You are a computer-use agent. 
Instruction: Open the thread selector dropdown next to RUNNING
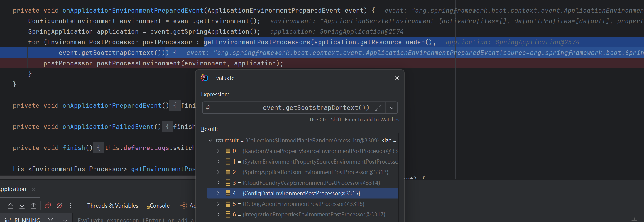click(x=65, y=220)
